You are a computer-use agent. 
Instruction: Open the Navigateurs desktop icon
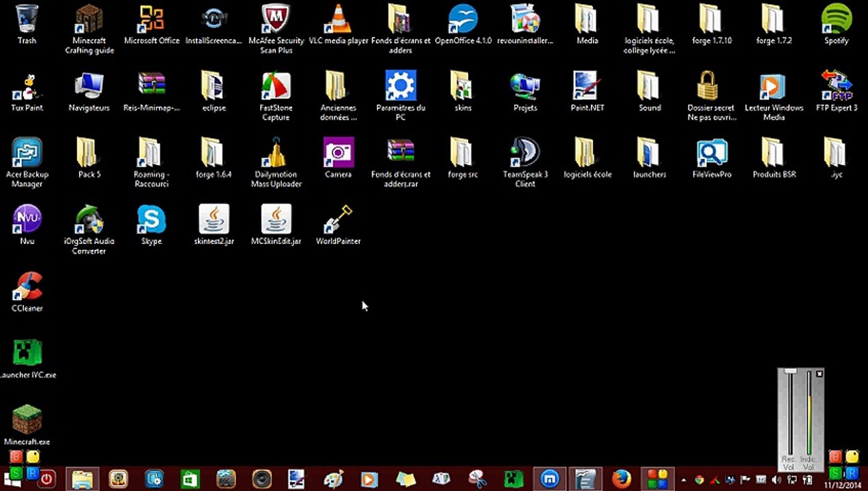click(89, 92)
